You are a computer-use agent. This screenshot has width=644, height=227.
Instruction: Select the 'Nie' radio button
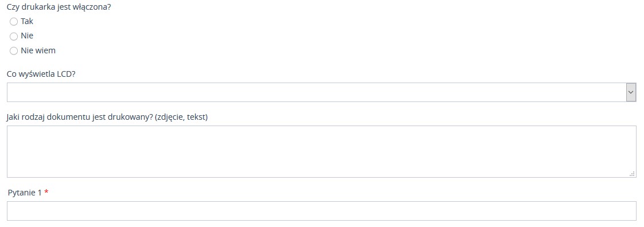14,37
